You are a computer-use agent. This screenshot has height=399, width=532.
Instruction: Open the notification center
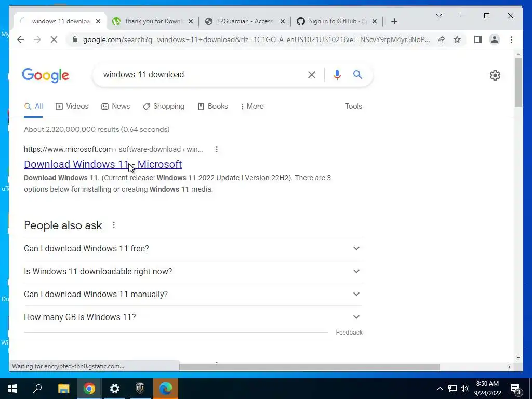(515, 389)
